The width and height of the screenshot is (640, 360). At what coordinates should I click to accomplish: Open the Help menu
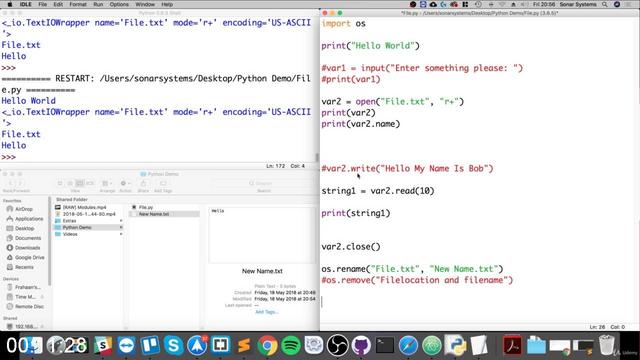pyautogui.click(x=167, y=4)
